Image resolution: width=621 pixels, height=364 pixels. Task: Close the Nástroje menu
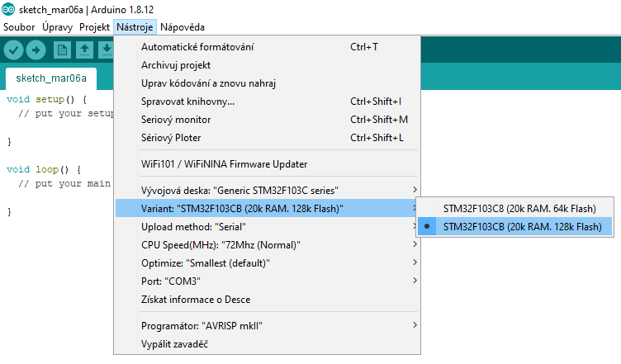pyautogui.click(x=135, y=27)
